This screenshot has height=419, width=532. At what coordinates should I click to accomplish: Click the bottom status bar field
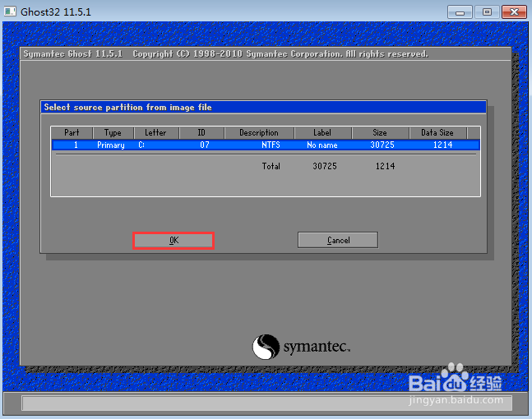click(266, 403)
